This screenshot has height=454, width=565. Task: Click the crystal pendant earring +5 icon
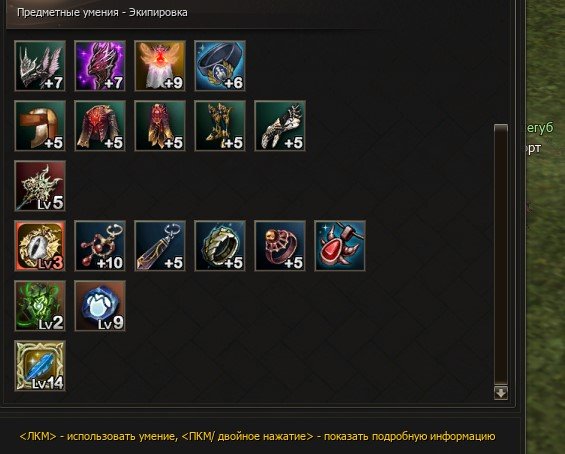point(160,246)
